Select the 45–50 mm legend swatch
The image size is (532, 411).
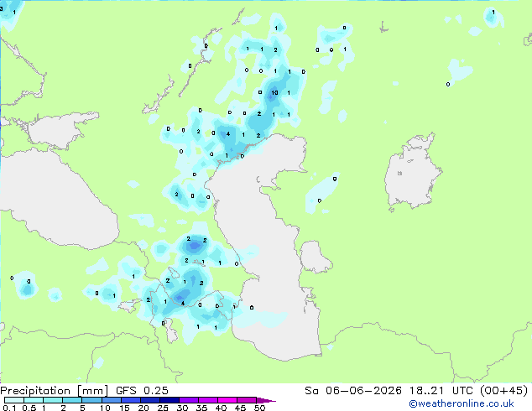click(247, 400)
